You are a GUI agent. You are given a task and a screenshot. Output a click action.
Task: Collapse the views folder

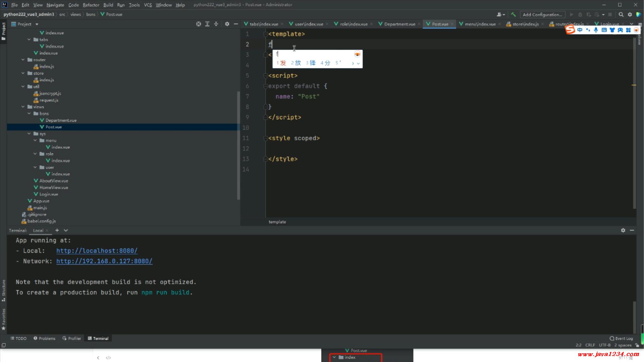[x=23, y=107]
